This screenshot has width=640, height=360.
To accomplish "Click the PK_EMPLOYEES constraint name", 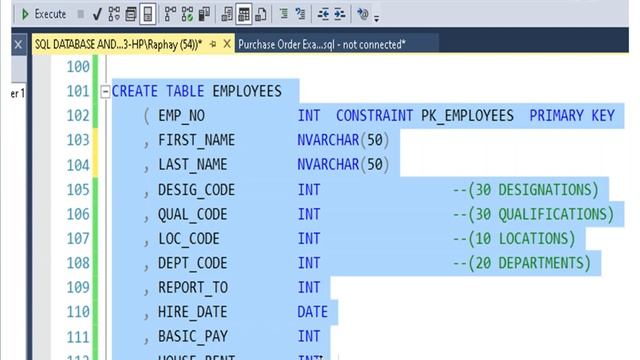I will [x=467, y=116].
